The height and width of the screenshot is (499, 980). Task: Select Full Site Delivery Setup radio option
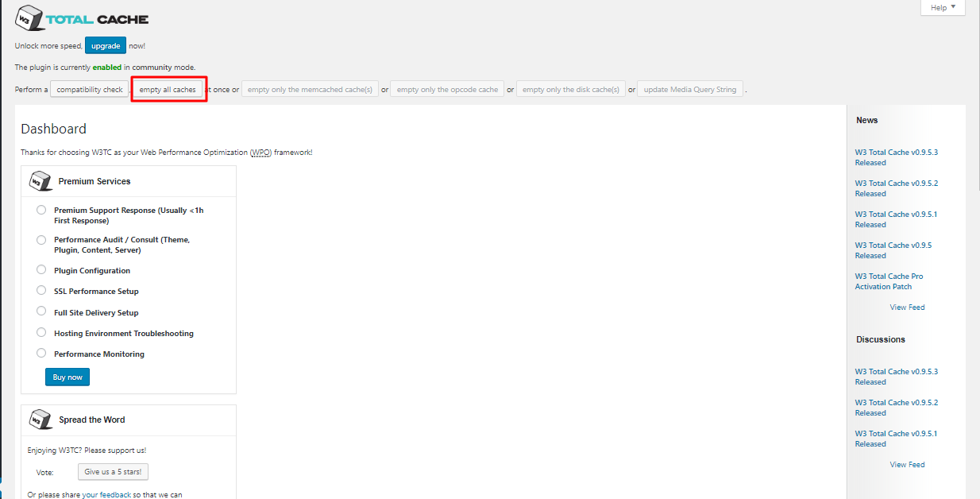tap(41, 311)
